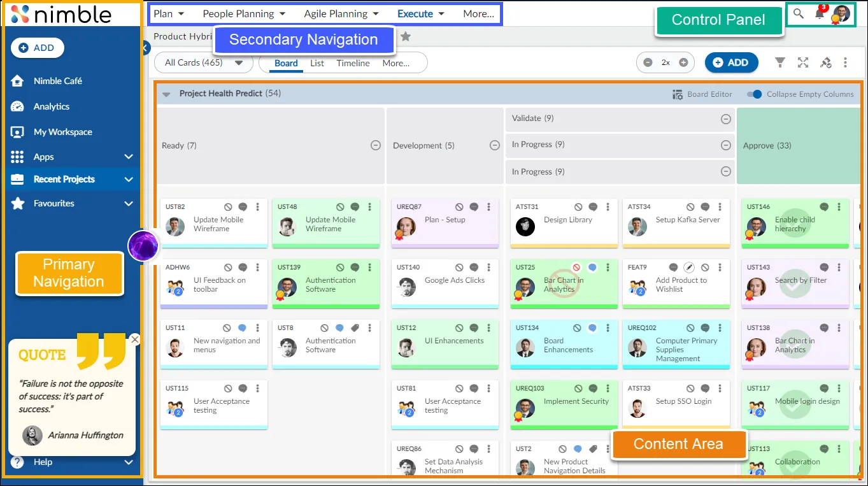Switch to the Timeline view tab
This screenshot has height=486, width=868.
click(x=353, y=63)
